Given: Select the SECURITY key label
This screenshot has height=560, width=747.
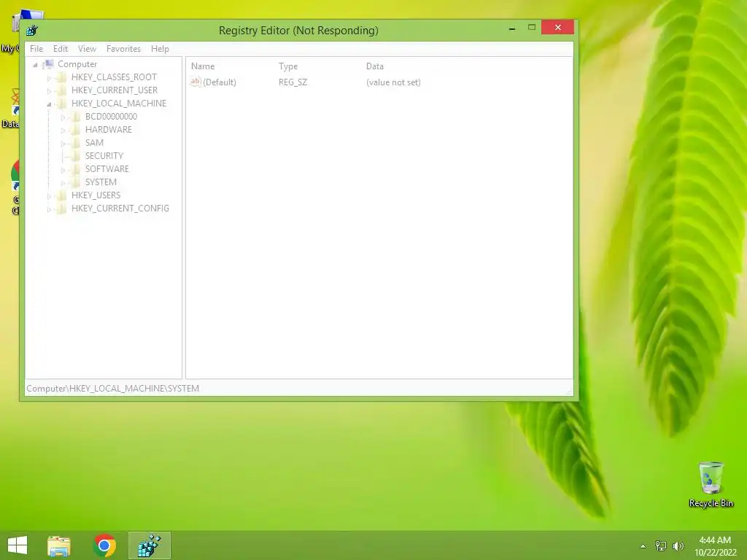Looking at the screenshot, I should click(104, 156).
